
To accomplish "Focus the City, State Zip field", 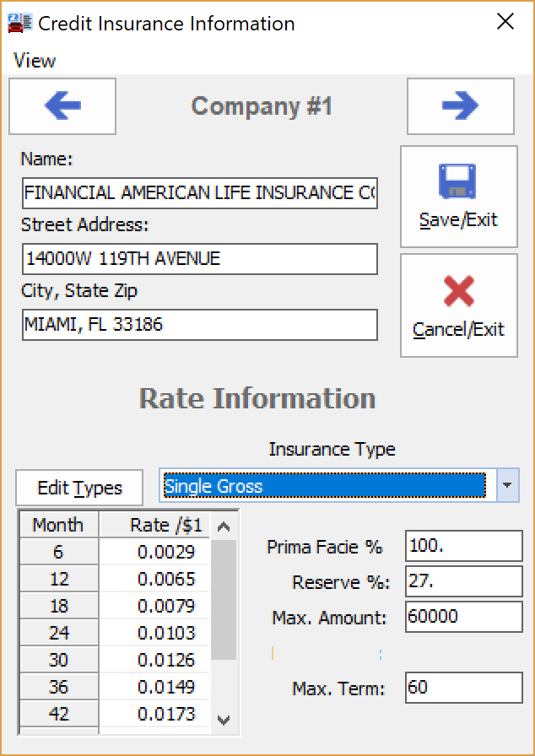I will point(200,325).
